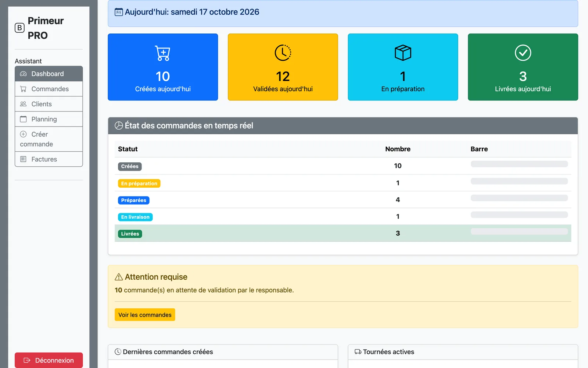Click the red Déconnexion button
The width and height of the screenshot is (588, 368).
pyautogui.click(x=49, y=360)
